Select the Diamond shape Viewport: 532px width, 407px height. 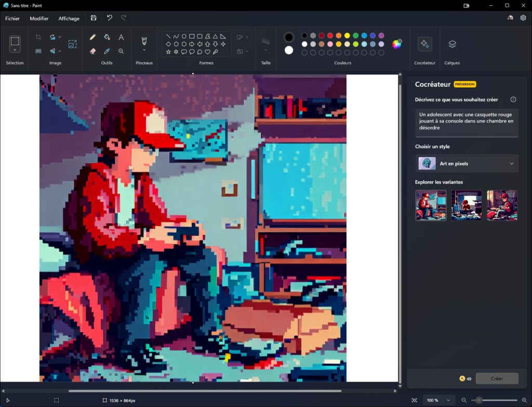pos(168,44)
